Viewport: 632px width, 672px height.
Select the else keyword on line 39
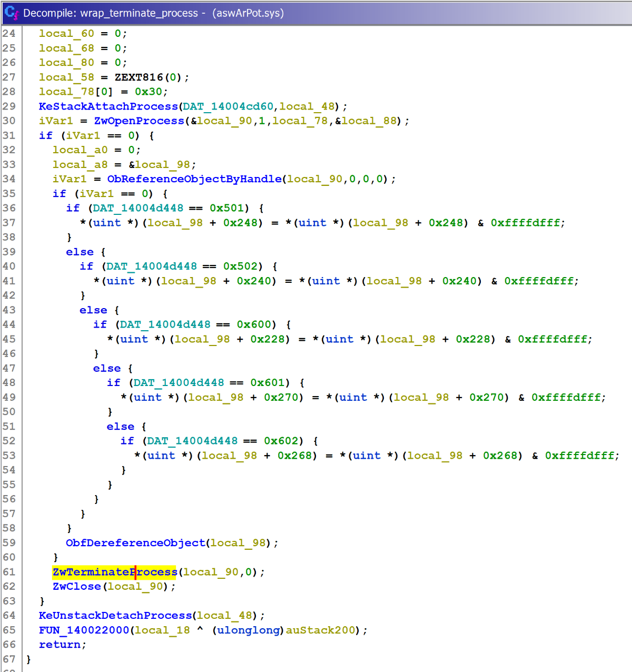click(80, 252)
